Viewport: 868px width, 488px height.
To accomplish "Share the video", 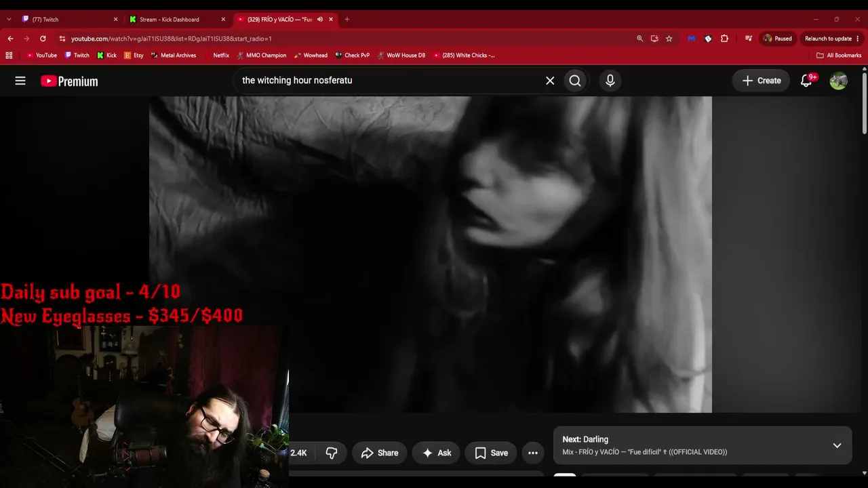I will point(379,453).
